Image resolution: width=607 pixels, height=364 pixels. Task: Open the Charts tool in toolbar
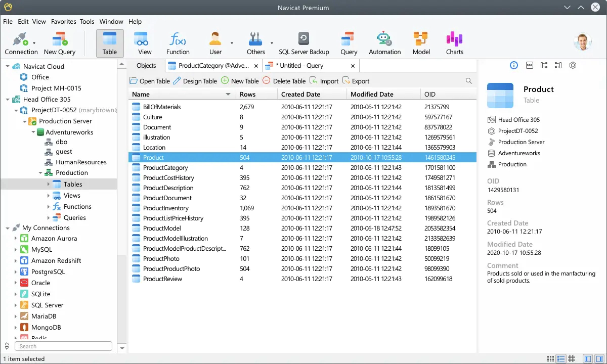point(454,43)
